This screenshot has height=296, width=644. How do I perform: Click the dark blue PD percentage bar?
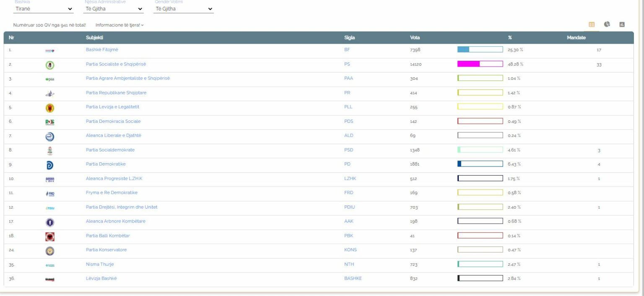point(480,164)
